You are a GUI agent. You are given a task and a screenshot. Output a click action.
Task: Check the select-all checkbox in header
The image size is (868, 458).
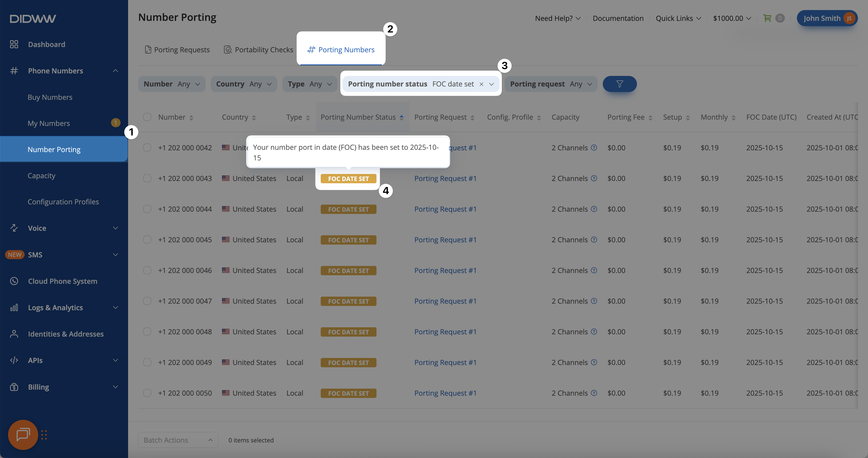(x=147, y=117)
